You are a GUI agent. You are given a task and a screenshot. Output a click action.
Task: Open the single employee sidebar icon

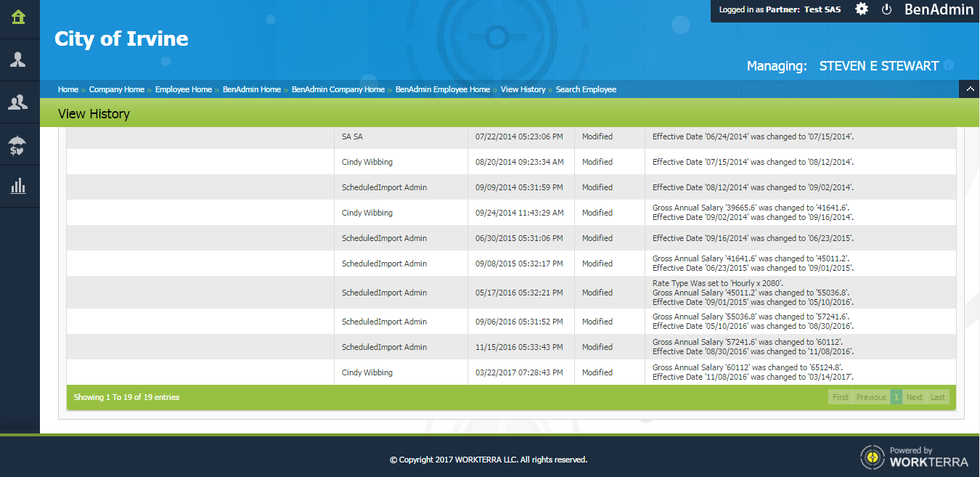click(x=18, y=60)
